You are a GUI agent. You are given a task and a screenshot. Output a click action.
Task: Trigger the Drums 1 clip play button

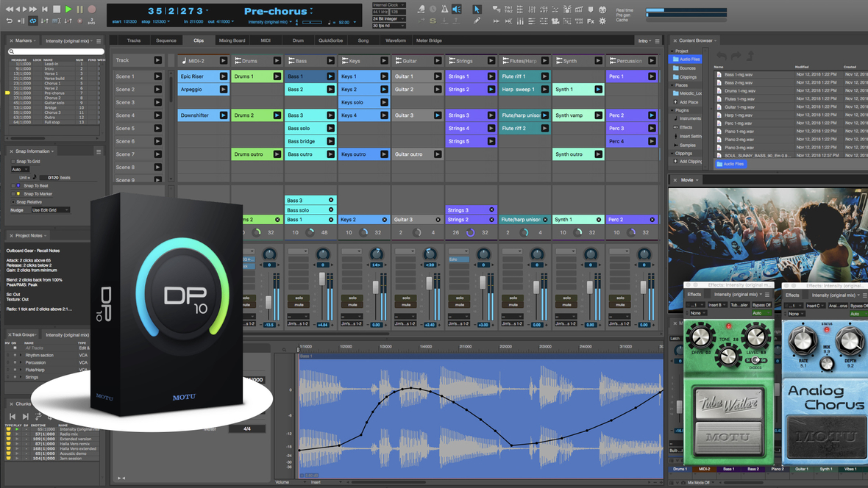(x=277, y=76)
